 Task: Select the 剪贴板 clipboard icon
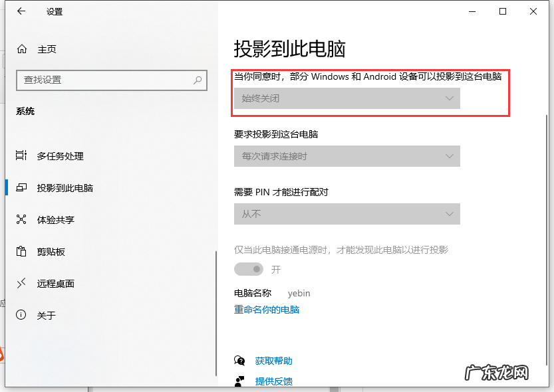click(20, 252)
